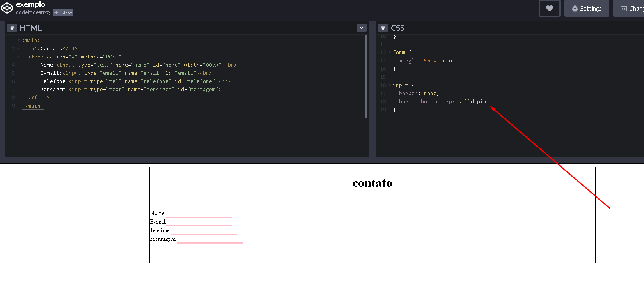Click the 'form {' selector line
644x297 pixels.
pos(402,52)
